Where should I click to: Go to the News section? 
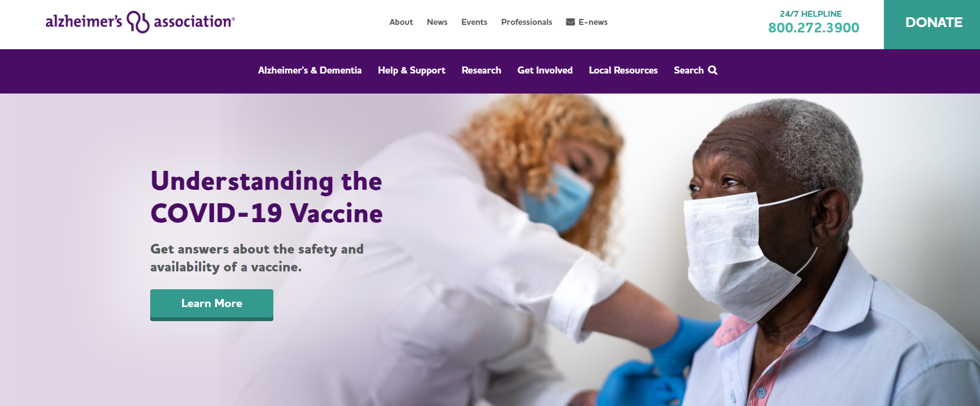pyautogui.click(x=437, y=22)
